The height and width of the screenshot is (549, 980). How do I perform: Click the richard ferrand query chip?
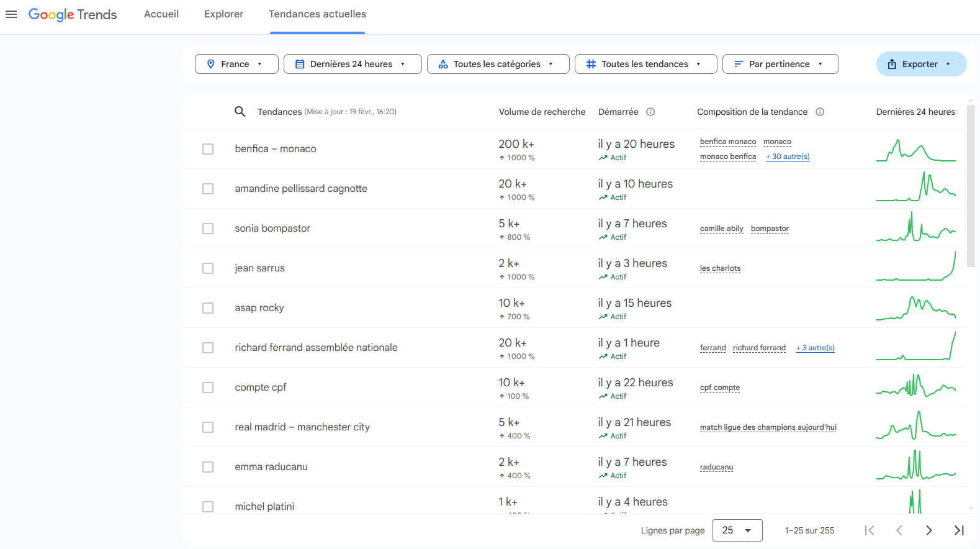pos(759,348)
